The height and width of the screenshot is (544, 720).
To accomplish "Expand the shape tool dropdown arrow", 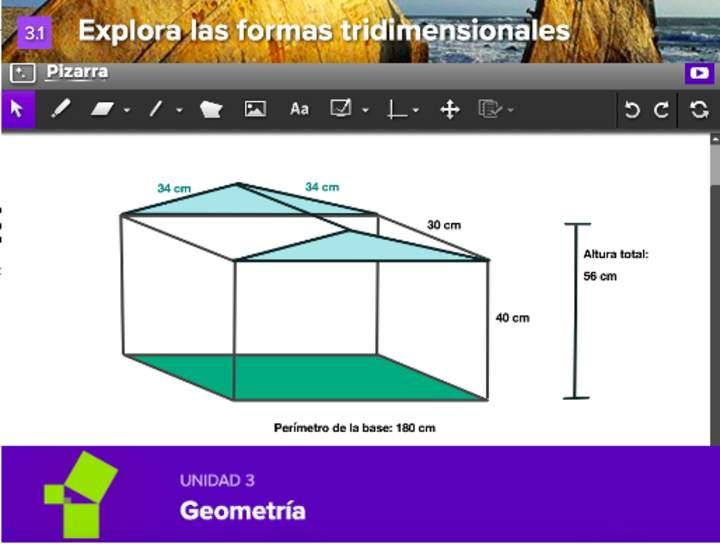I will pyautogui.click(x=127, y=111).
